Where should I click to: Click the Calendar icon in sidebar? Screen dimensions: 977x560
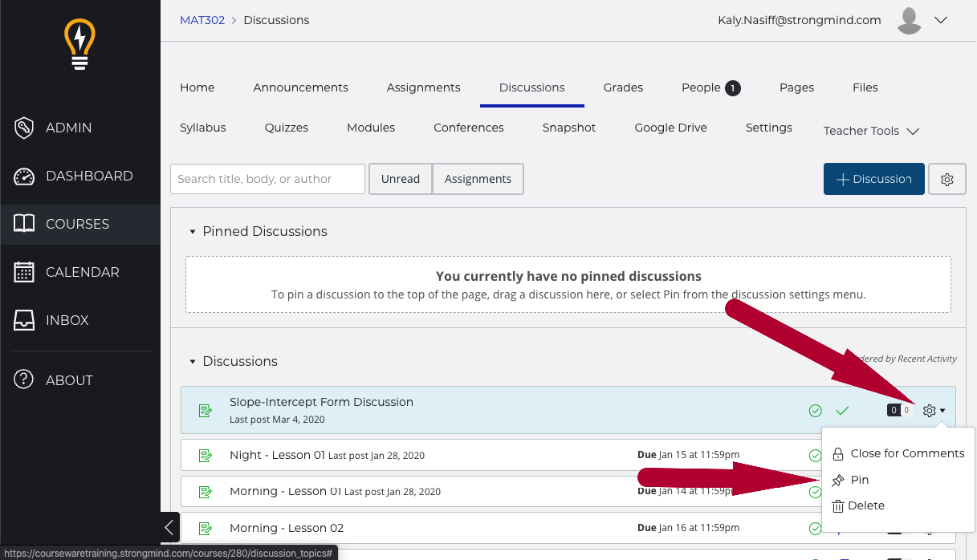pos(24,272)
